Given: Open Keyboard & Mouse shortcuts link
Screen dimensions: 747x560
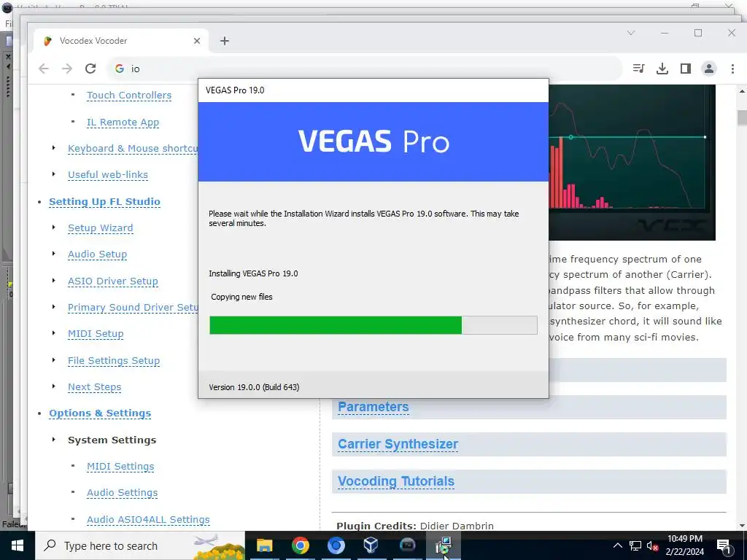Looking at the screenshot, I should pos(133,149).
